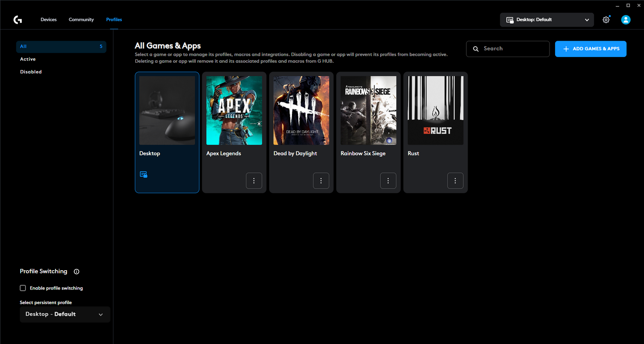Viewport: 644px width, 344px height.
Task: Select the Rust cover art
Action: [436, 111]
